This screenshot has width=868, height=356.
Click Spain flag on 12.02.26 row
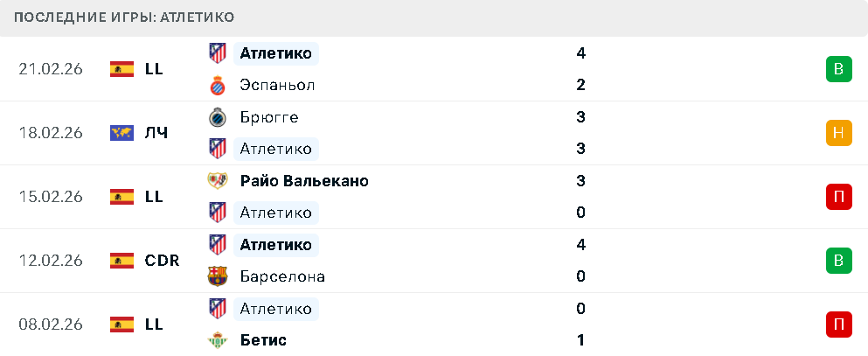(x=122, y=261)
